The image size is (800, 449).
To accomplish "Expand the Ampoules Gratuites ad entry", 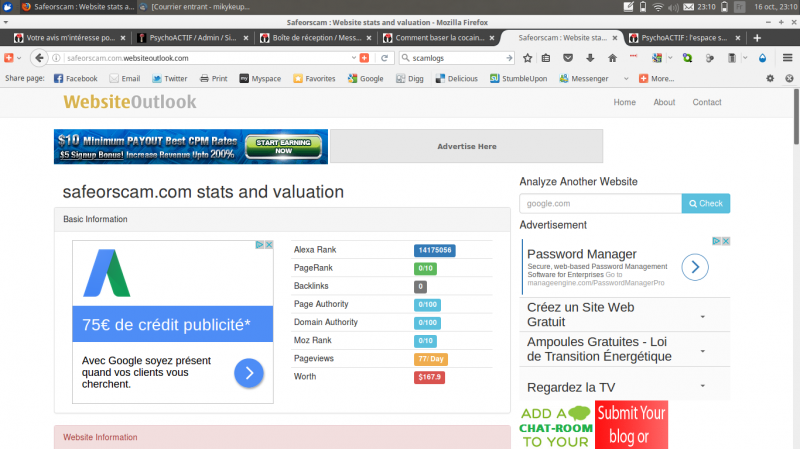I will [x=702, y=351].
